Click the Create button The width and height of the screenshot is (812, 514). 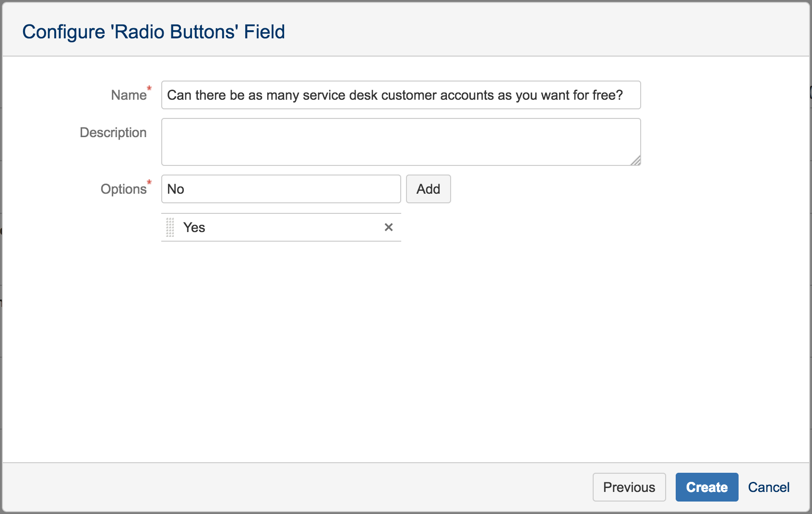(x=707, y=487)
